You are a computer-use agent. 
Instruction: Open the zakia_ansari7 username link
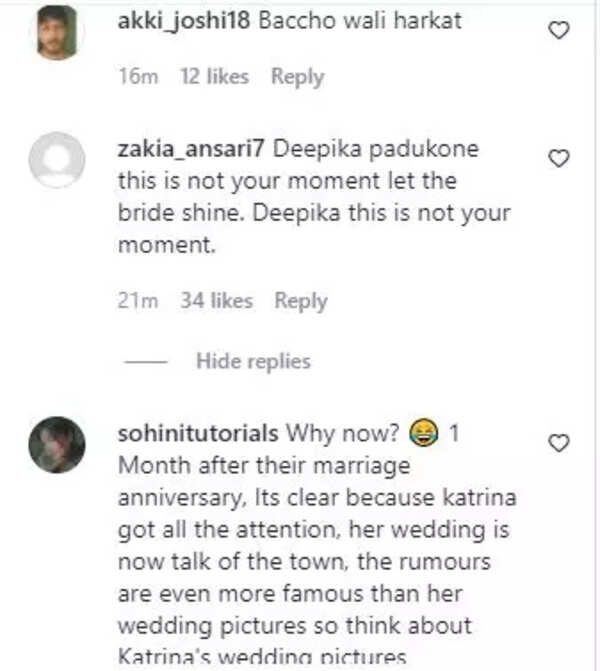pos(191,150)
